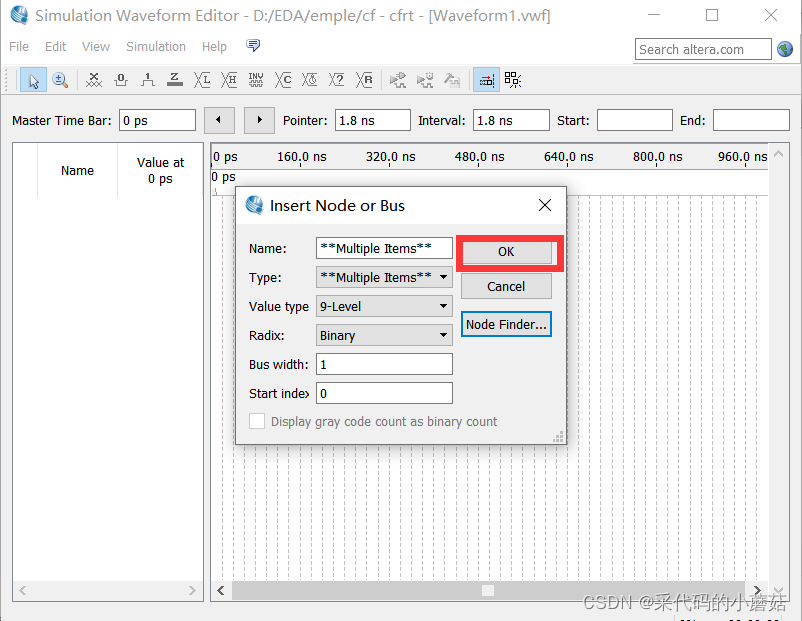Open the File menu

click(x=19, y=47)
